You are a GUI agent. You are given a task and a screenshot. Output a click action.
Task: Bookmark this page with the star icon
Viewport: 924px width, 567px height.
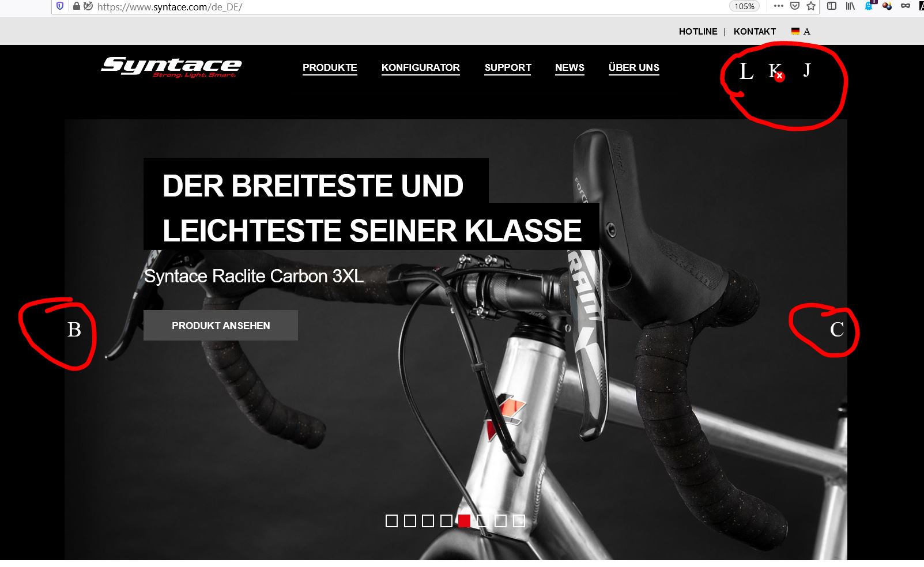811,6
